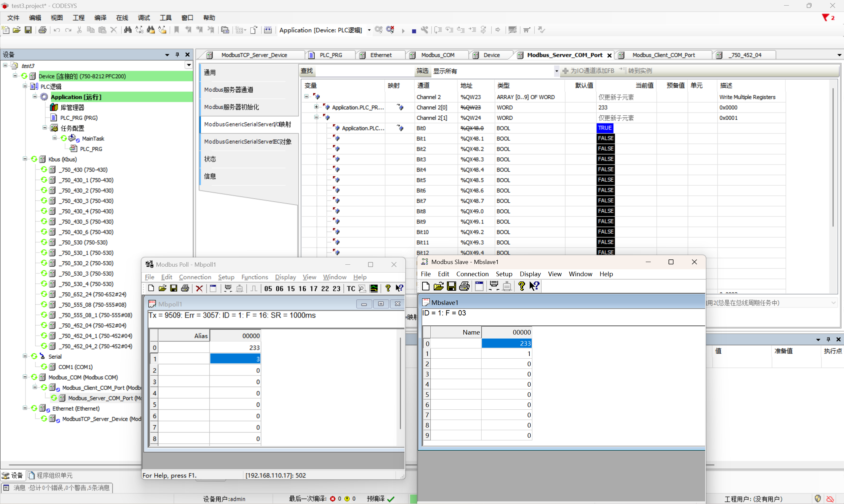Viewport: 844px width, 504px height.
Task: Click the Find binoculars icon
Action: pyautogui.click(x=127, y=30)
